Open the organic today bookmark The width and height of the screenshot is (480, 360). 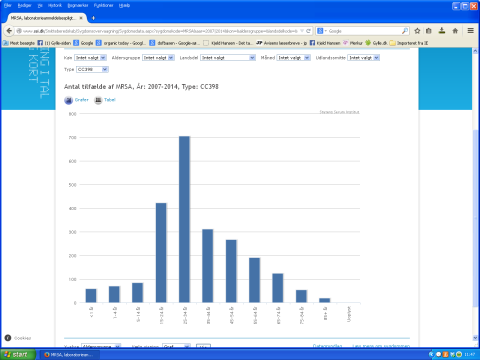pyautogui.click(x=121, y=43)
